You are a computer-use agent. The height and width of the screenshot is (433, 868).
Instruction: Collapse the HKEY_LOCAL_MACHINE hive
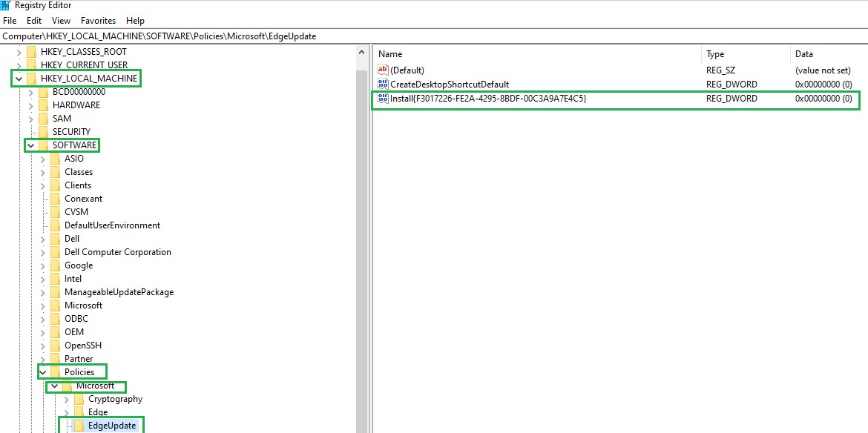(19, 79)
